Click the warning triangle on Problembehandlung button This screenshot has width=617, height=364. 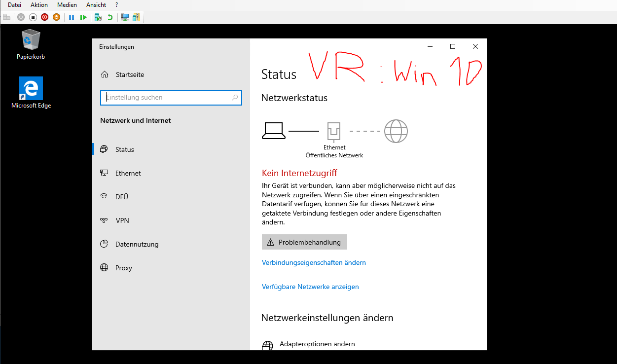[x=270, y=242]
